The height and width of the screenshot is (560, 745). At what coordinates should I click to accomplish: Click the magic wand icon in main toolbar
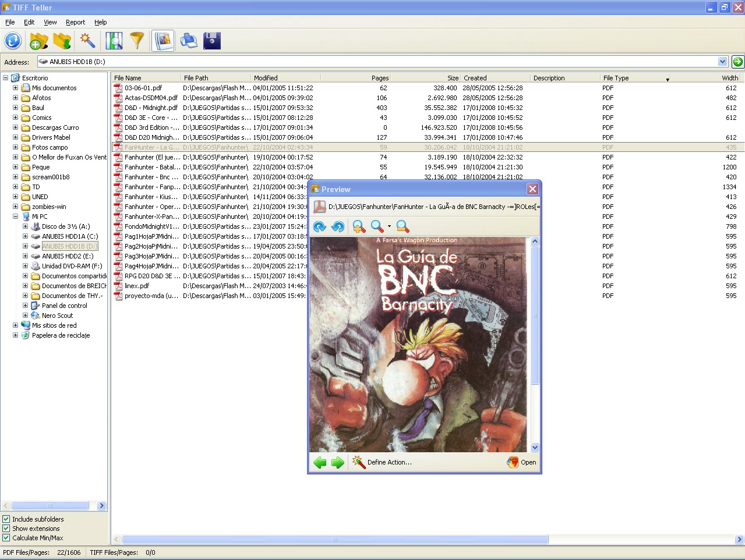click(87, 41)
